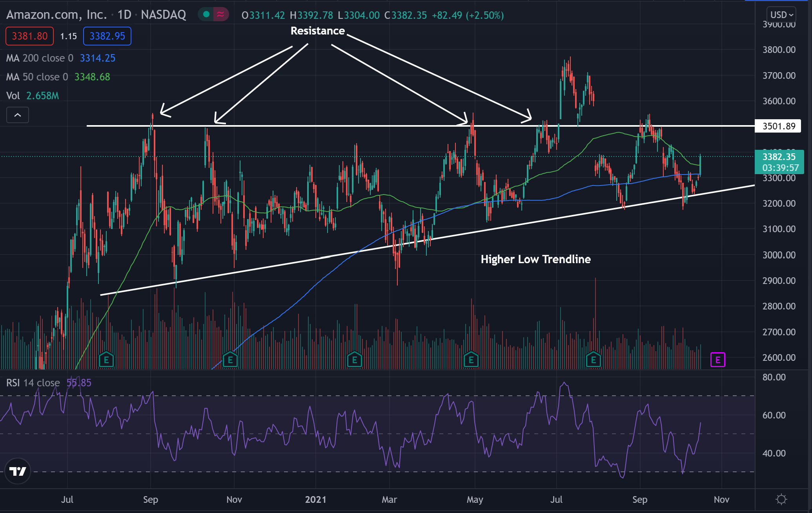This screenshot has width=812, height=513.
Task: Click the NASDAQ exchange label in header
Action: pos(163,15)
